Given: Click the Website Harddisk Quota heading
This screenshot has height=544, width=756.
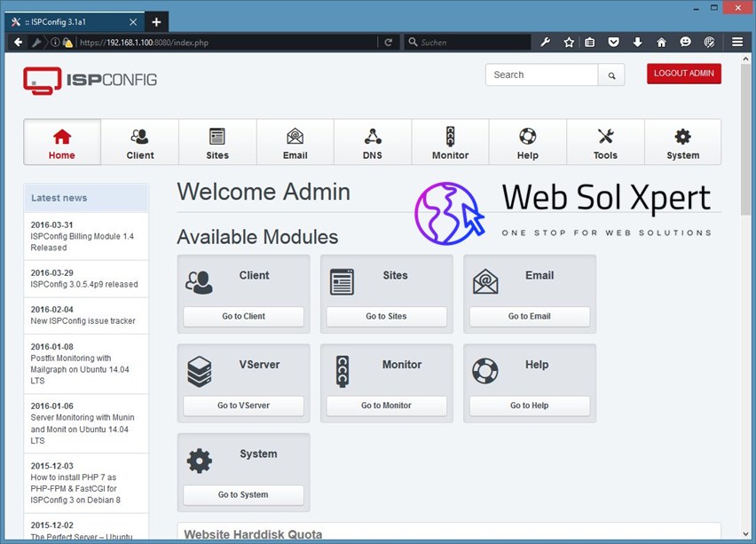Looking at the screenshot, I should (253, 534).
